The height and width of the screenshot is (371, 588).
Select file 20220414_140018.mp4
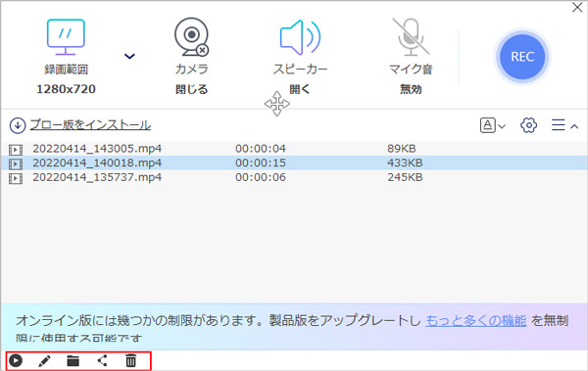pyautogui.click(x=97, y=163)
